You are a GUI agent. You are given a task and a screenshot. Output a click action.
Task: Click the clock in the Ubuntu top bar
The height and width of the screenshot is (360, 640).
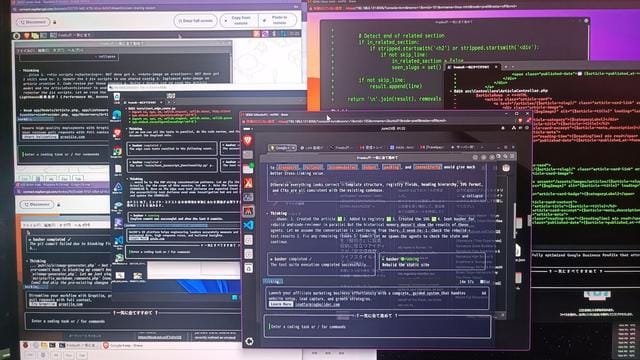coord(392,128)
